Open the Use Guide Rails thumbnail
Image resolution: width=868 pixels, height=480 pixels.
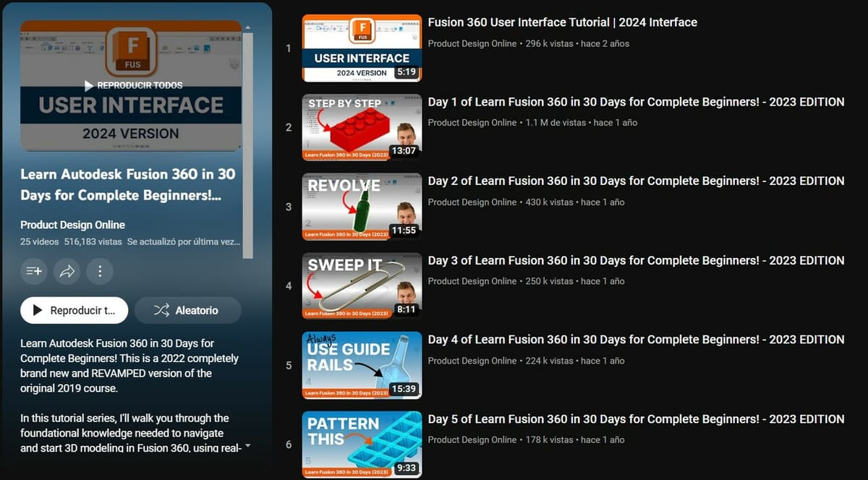tap(362, 365)
